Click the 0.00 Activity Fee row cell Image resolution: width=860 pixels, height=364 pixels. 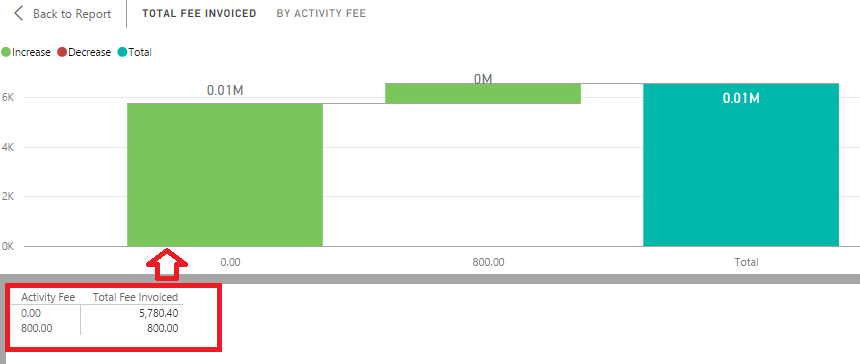pos(31,314)
